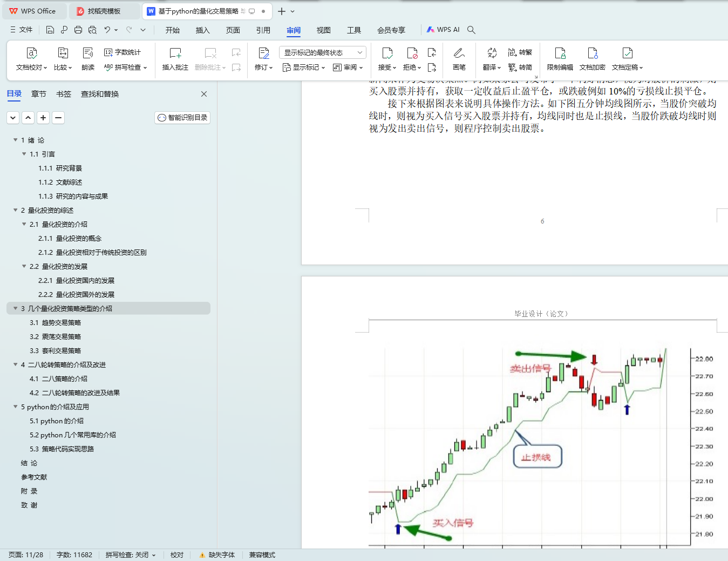Close the navigation pane
Screen dimensions: 728x561
pos(204,94)
